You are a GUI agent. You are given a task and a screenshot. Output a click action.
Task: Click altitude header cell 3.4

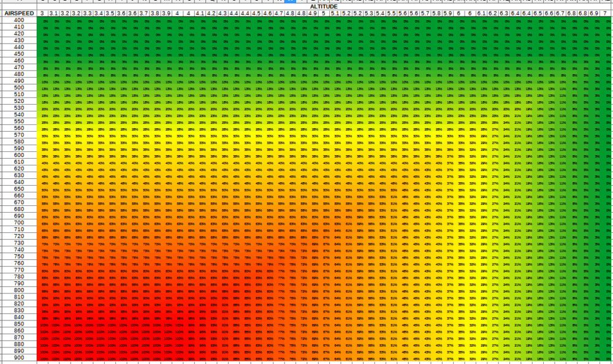click(x=99, y=13)
